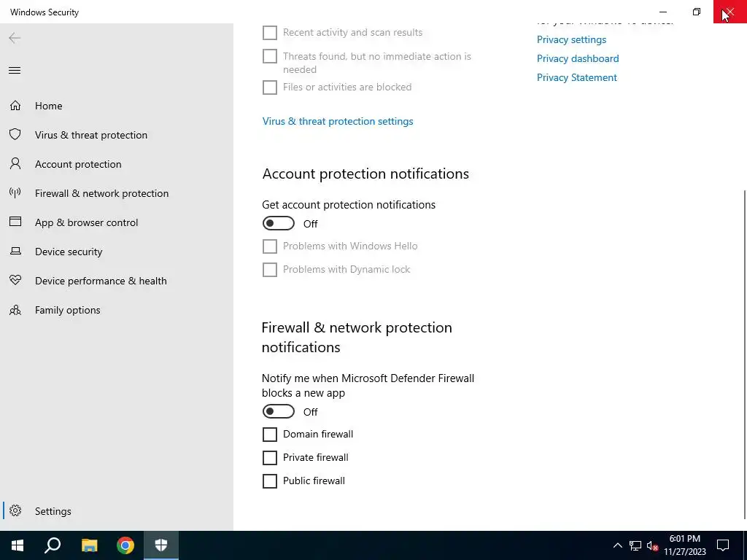Image resolution: width=747 pixels, height=560 pixels.
Task: Click the vertical scrollbar thumb
Action: [x=745, y=355]
